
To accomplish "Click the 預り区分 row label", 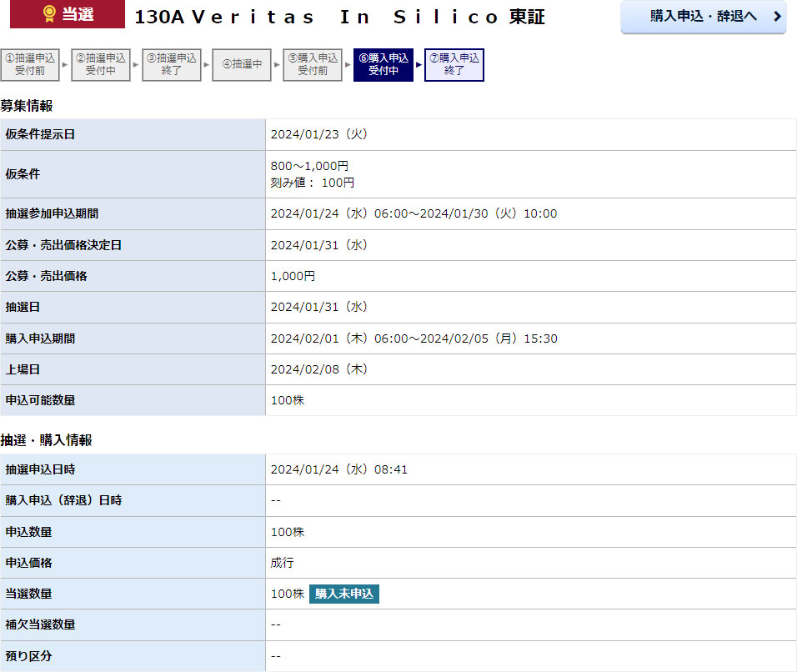I will tap(28, 656).
